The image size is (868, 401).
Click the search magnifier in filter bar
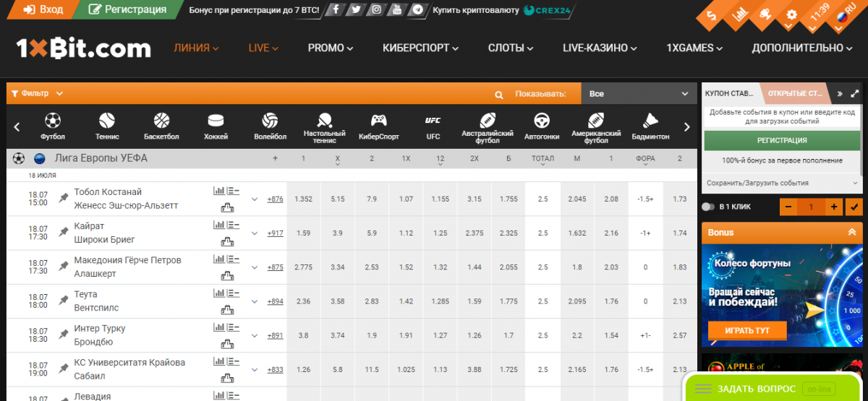tap(499, 95)
